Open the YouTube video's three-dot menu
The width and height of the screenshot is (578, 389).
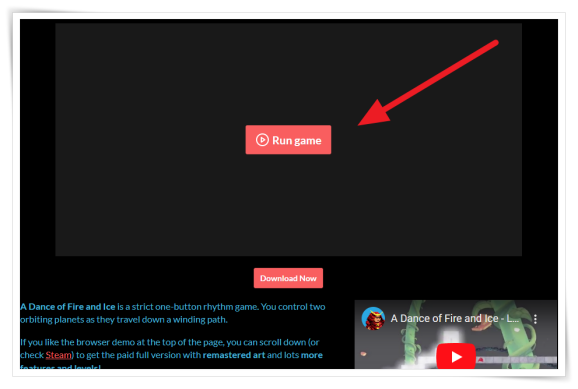click(x=535, y=319)
